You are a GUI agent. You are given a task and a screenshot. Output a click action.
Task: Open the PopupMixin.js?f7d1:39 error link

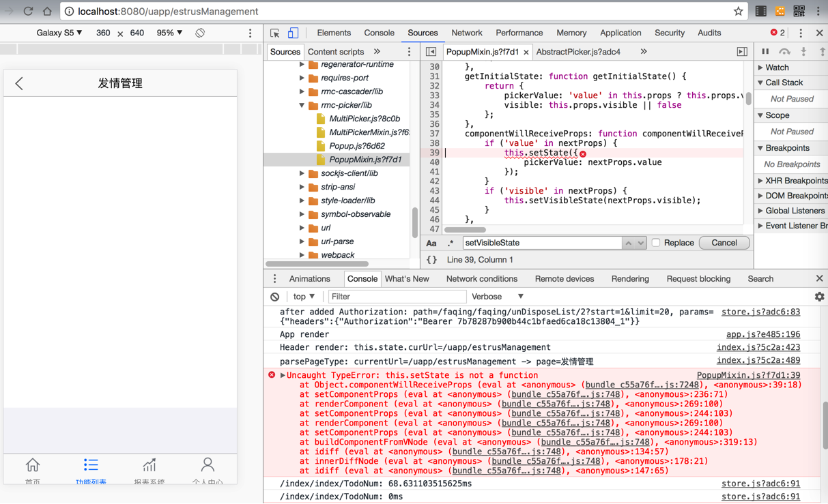coord(748,375)
